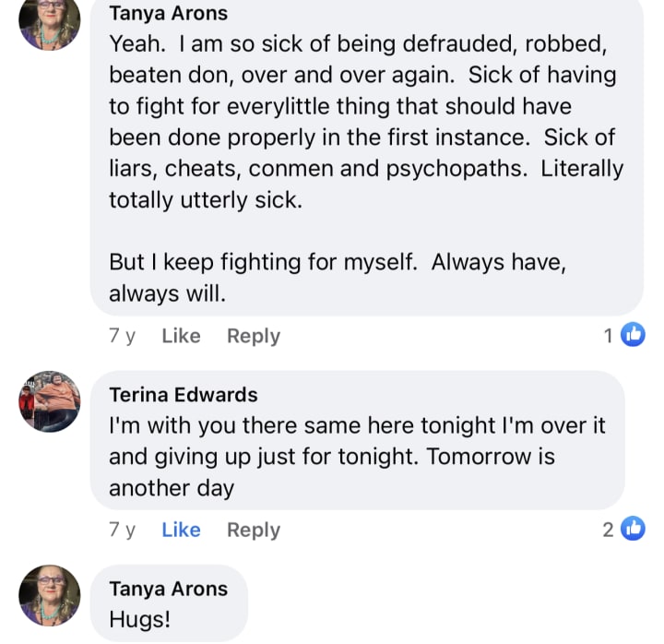Click Terina's "Tomorrow is another day" comment text
The height and width of the screenshot is (644, 664).
tap(332, 457)
